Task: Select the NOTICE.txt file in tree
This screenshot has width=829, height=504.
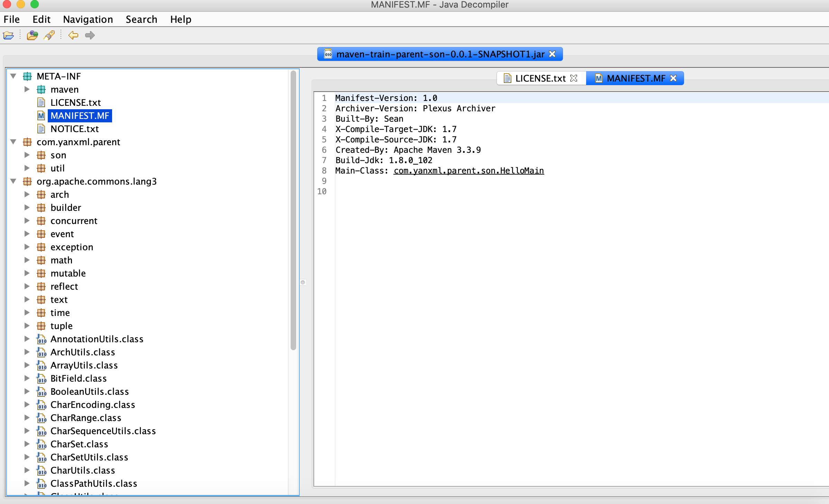Action: click(74, 129)
